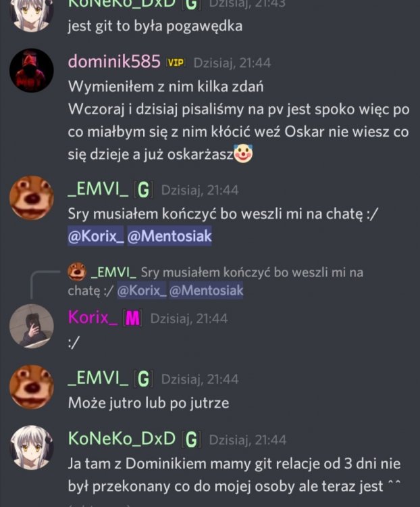Click the VIP badge next to dominik585
The image size is (420, 507).
click(175, 62)
